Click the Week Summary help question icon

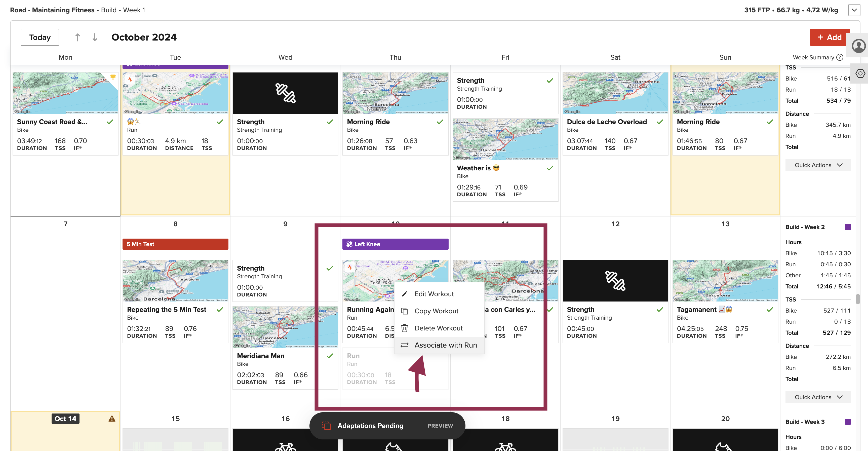tap(840, 57)
